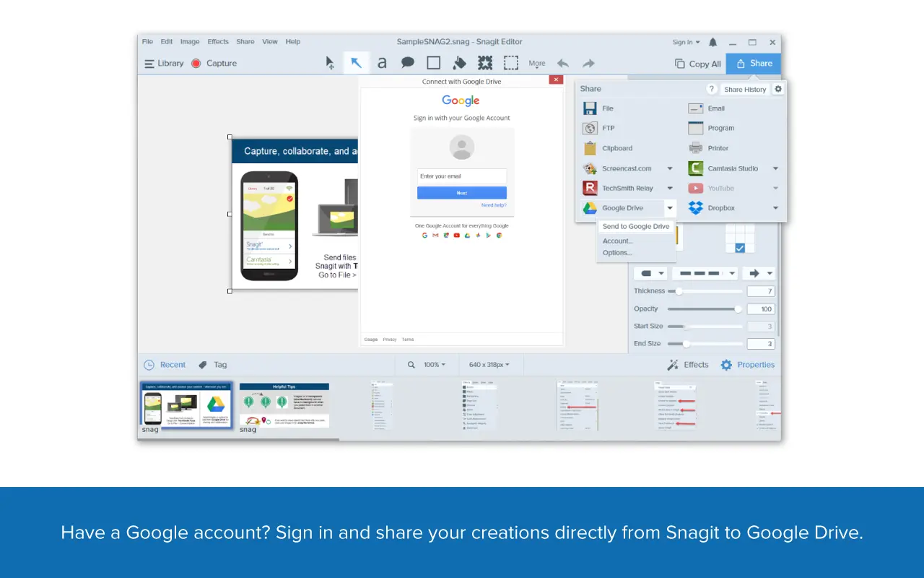
Task: Expand the TechSmith Relay dropdown arrow
Action: click(670, 189)
